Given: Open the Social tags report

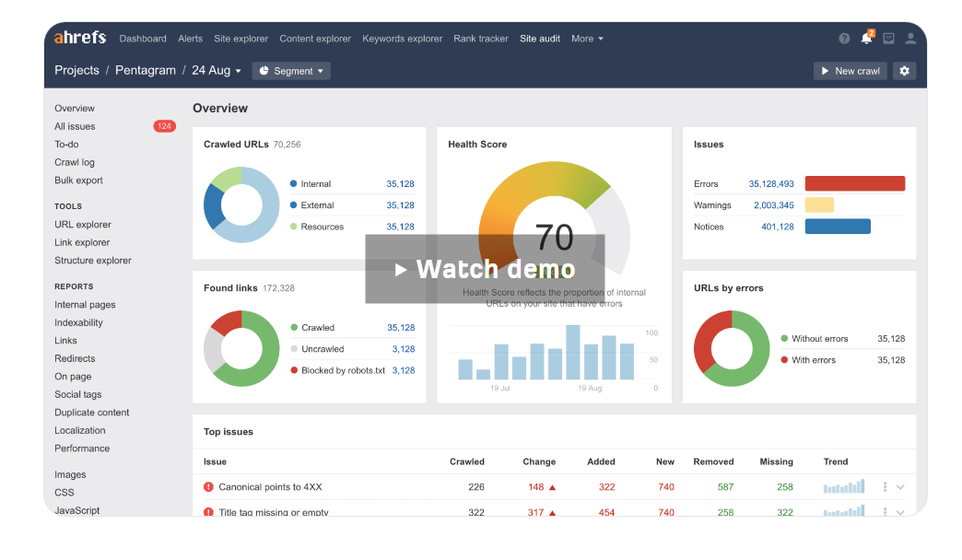Looking at the screenshot, I should tap(78, 394).
